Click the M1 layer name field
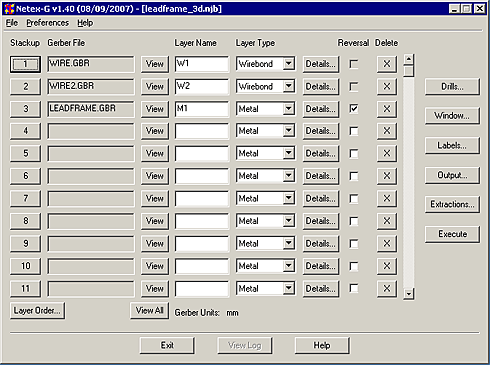The width and height of the screenshot is (490, 365). pos(202,109)
